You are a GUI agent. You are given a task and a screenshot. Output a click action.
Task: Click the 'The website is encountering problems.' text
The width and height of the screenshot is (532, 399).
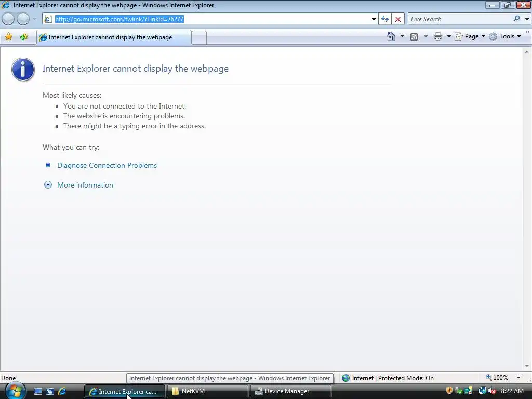pos(124,116)
